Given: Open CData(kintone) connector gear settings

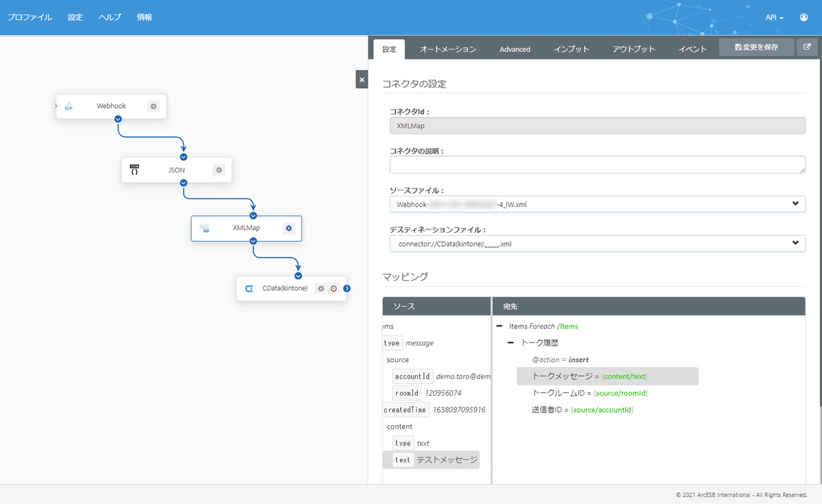Looking at the screenshot, I should pos(321,288).
